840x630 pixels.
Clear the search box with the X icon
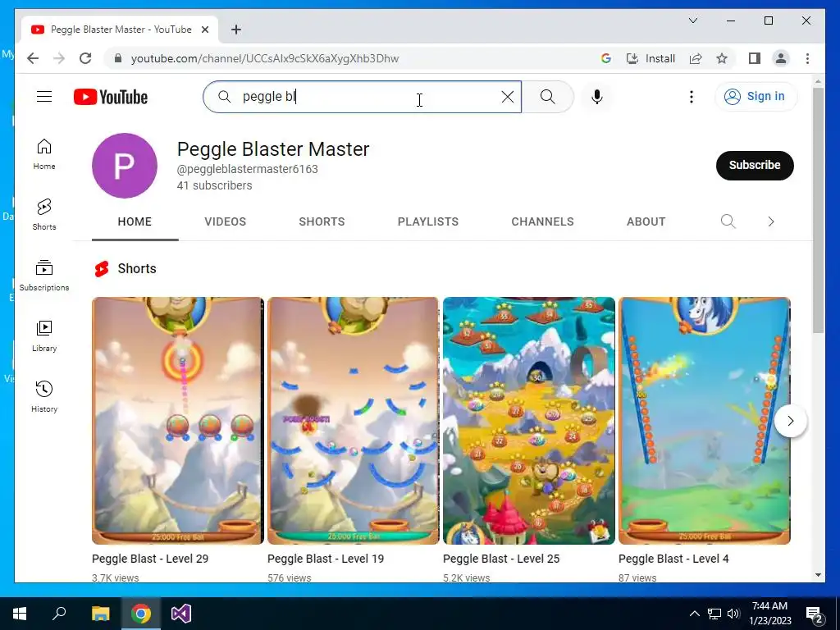click(507, 97)
